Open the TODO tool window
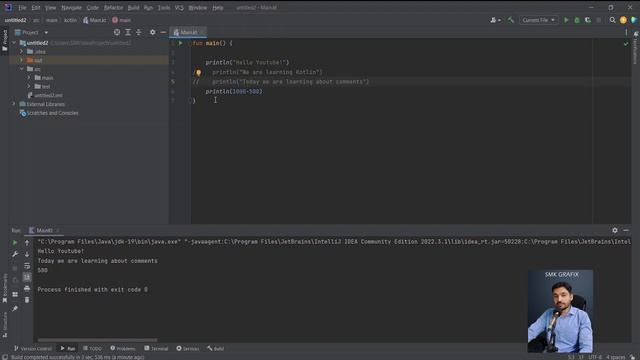 click(x=92, y=349)
